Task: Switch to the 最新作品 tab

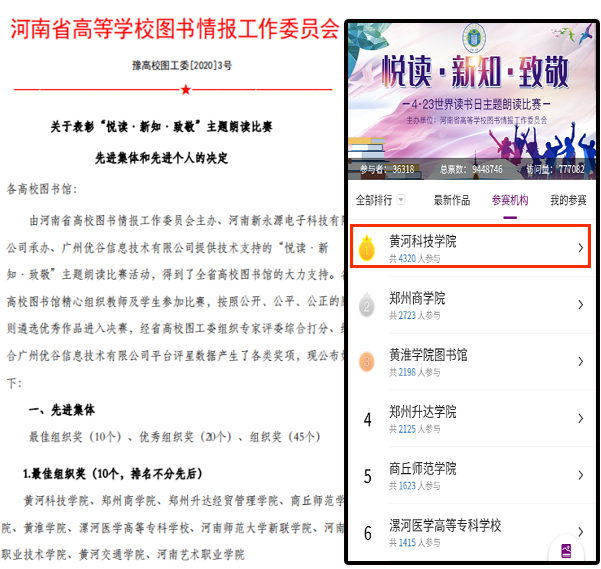Action: point(451,200)
